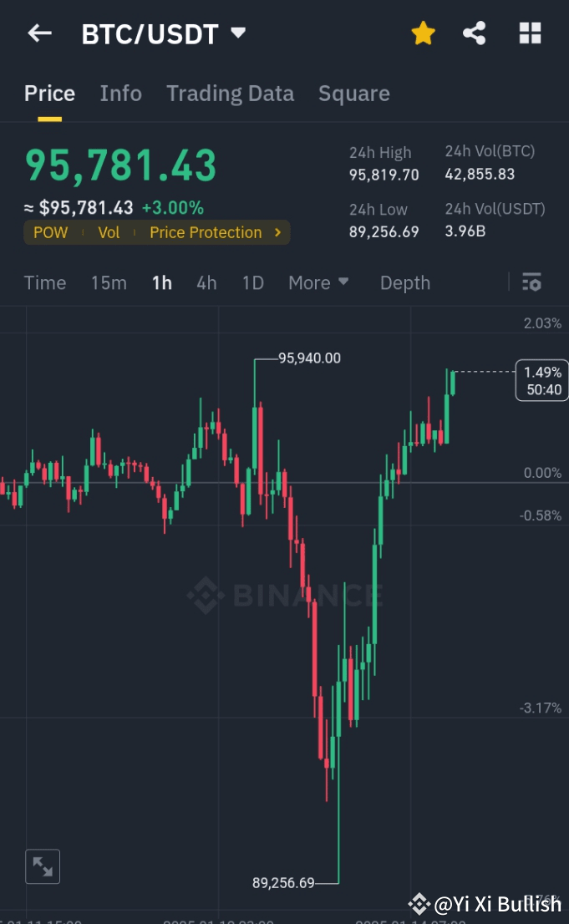
Task: View the Square section
Action: (353, 94)
